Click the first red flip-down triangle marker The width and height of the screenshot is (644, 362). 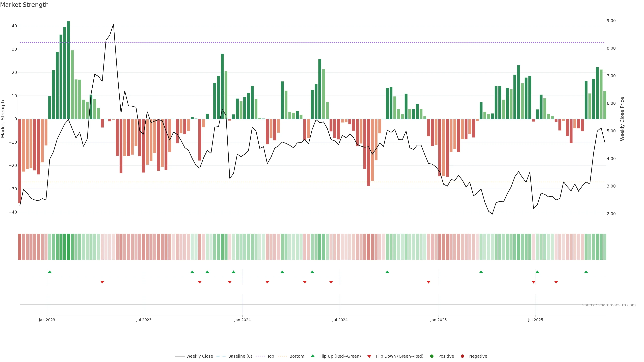pos(102,282)
